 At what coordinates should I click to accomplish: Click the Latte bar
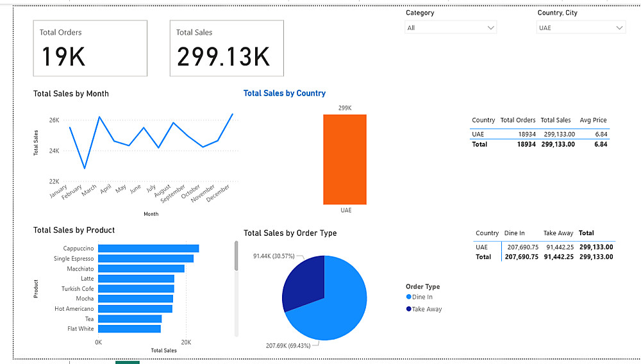pyautogui.click(x=136, y=279)
